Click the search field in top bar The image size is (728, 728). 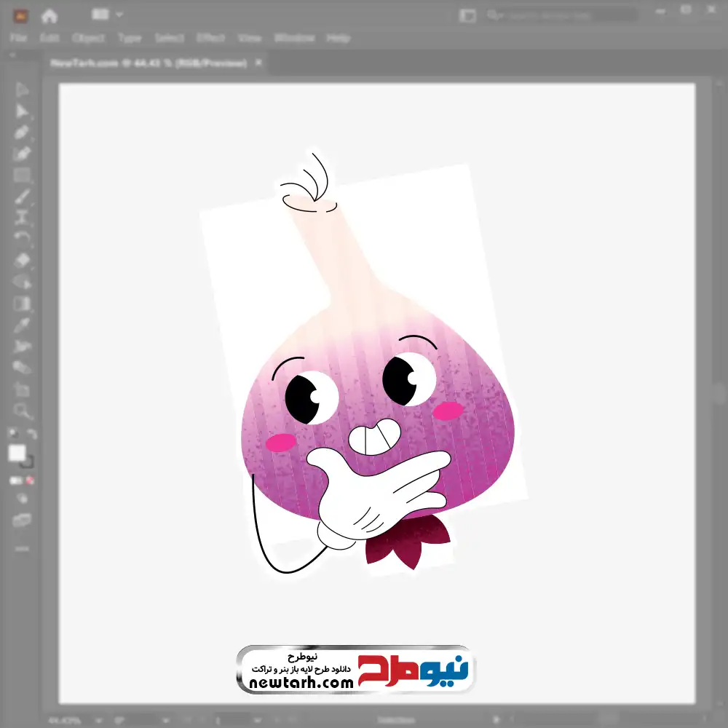tap(561, 15)
